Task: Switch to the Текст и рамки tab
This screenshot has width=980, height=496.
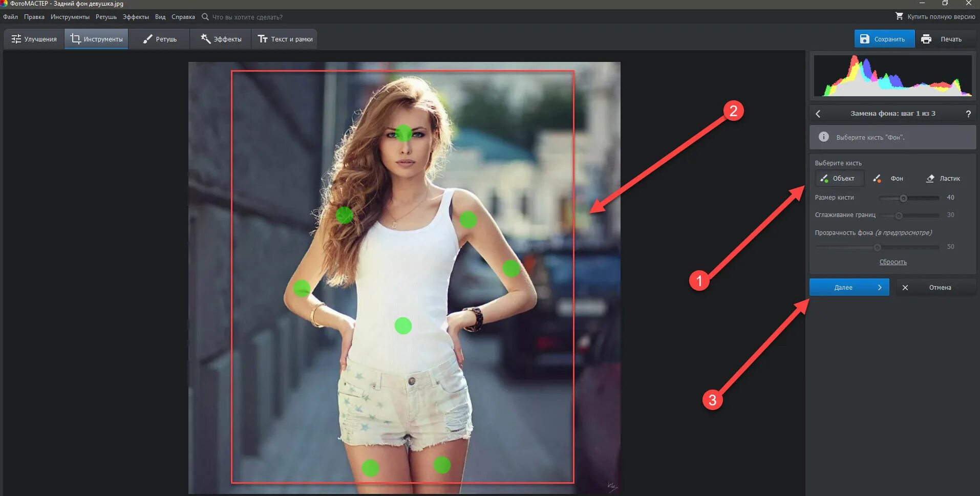Action: pyautogui.click(x=285, y=39)
